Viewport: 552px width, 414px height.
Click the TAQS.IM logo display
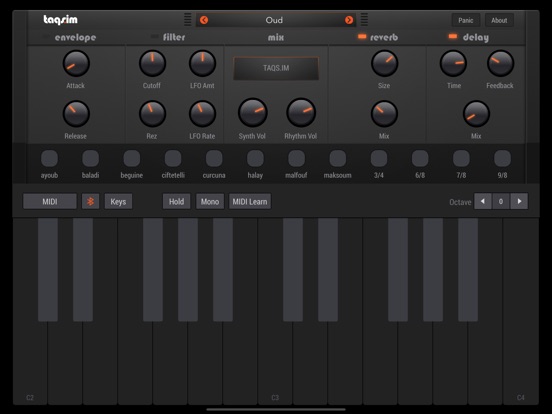coord(276,68)
